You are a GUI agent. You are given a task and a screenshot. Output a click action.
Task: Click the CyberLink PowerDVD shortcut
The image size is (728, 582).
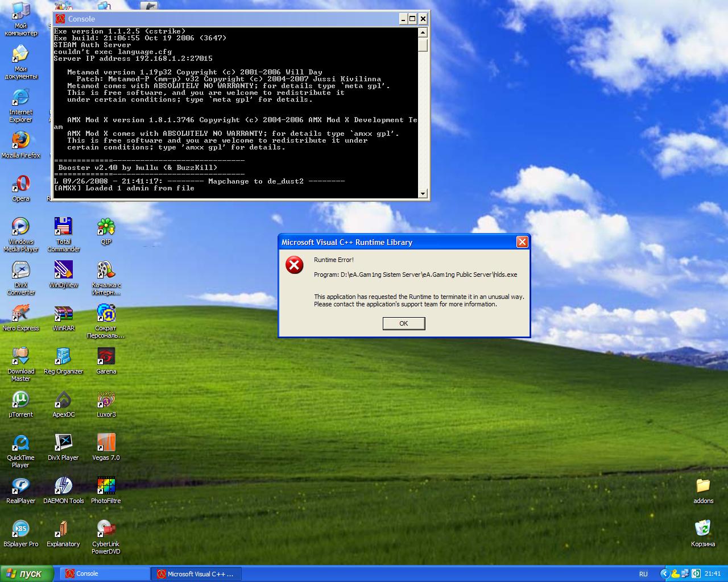(x=106, y=537)
